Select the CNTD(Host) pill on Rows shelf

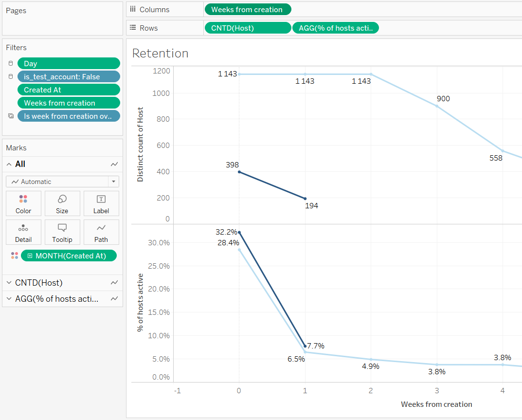pyautogui.click(x=248, y=28)
